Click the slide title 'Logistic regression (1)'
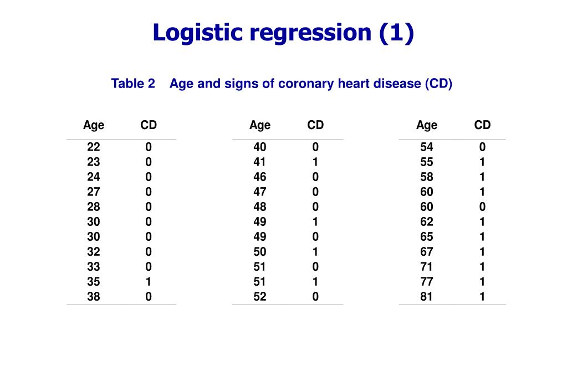This screenshot has height=392, width=567. tap(283, 33)
